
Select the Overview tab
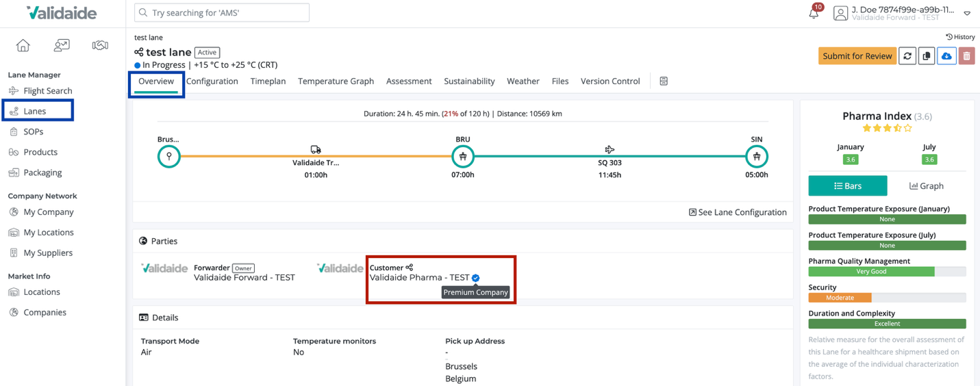pyautogui.click(x=156, y=81)
